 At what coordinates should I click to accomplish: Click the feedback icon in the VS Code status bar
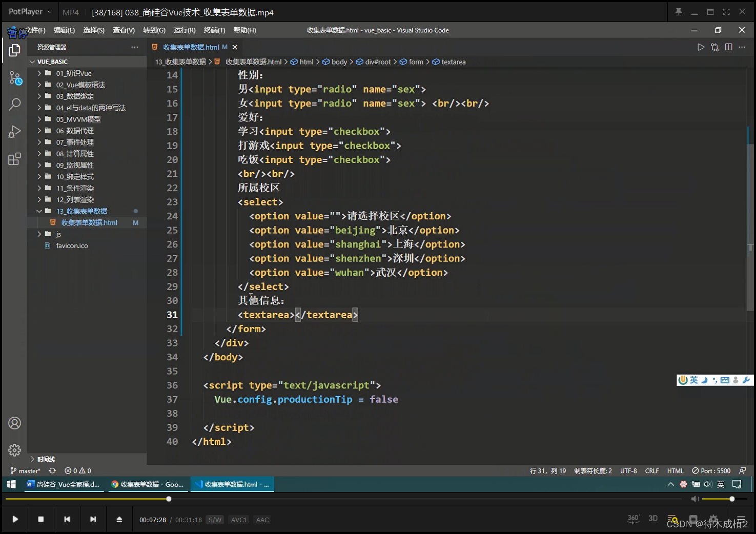pyautogui.click(x=742, y=470)
